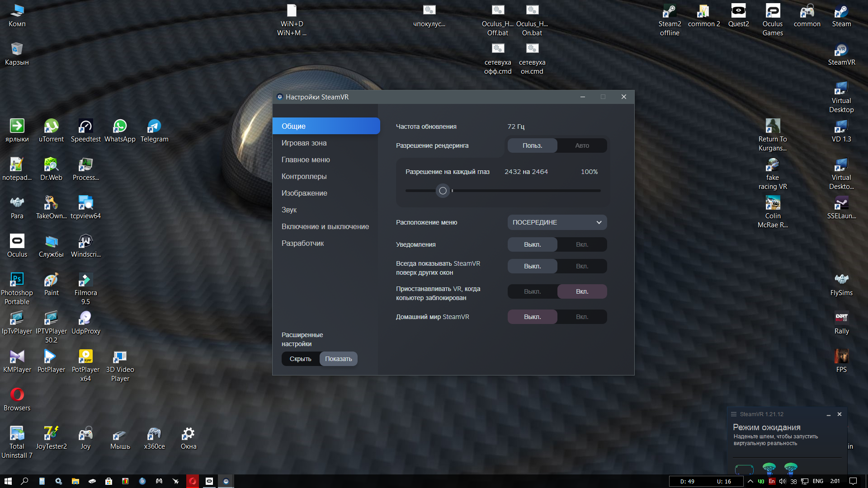Turn off pausing VR when computer locked
Screen dimensions: 868x488
tap(532, 291)
